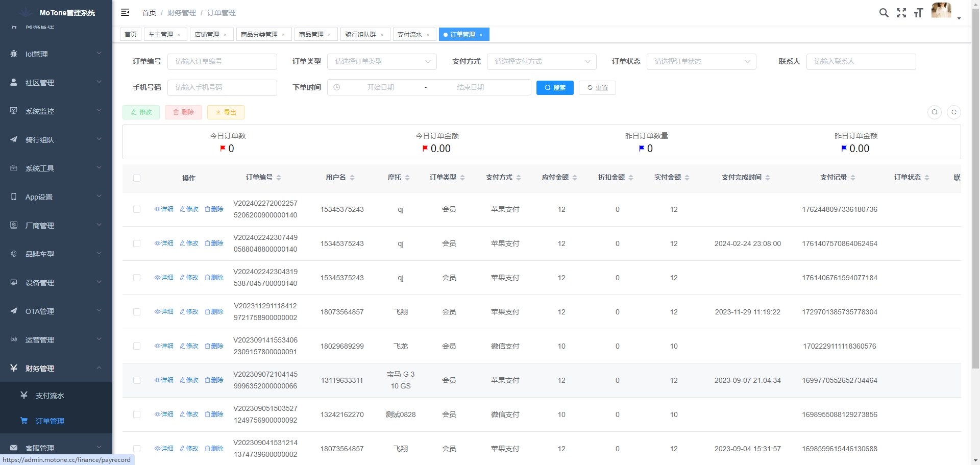Open 详细 for order V202402272002257

tap(164, 209)
